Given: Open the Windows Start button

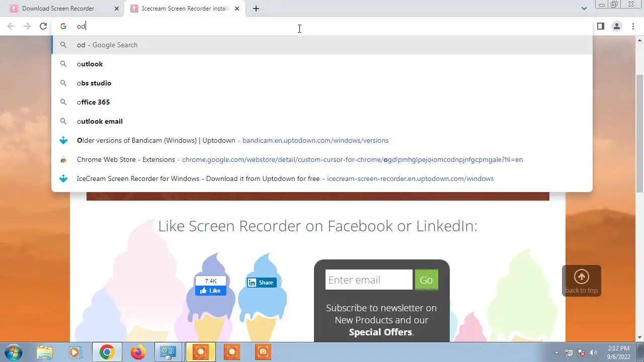Looking at the screenshot, I should click(x=14, y=352).
